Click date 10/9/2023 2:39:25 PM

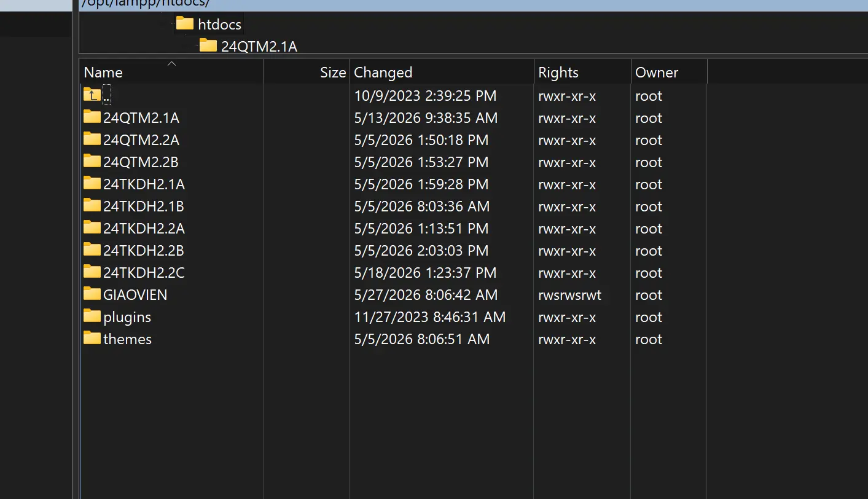426,96
